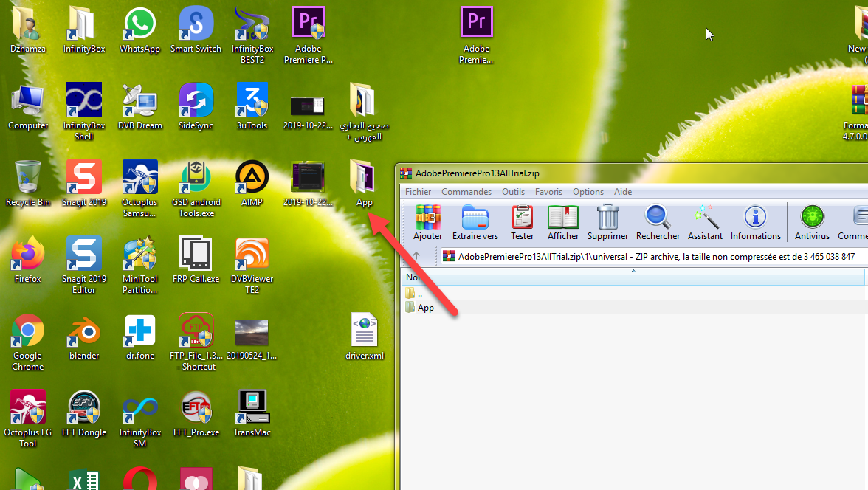Select the Adobe Premiere P... shortcut with shield
Screen dimensions: 868x490
click(309, 35)
